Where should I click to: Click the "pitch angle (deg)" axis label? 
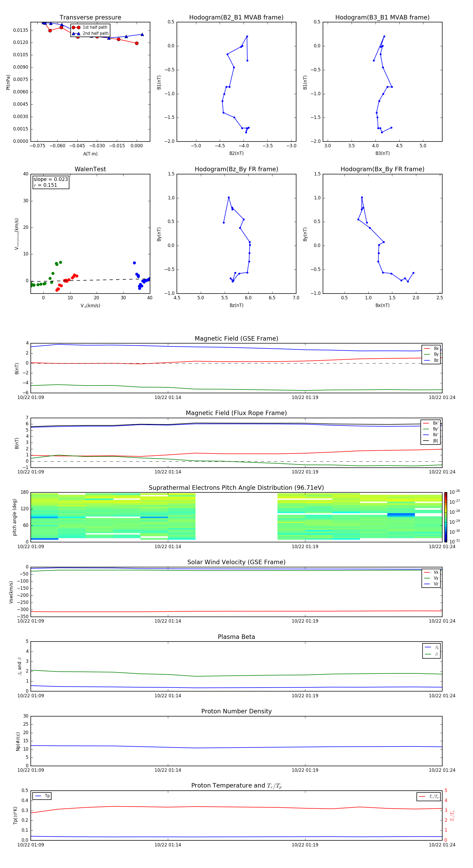[14, 517]
